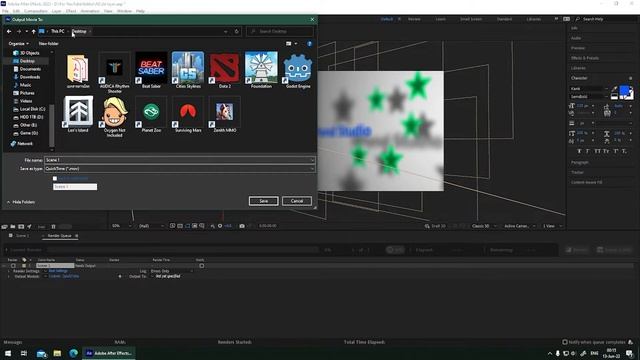This screenshot has width=640, height=360.
Task: Click the Save button
Action: click(264, 201)
